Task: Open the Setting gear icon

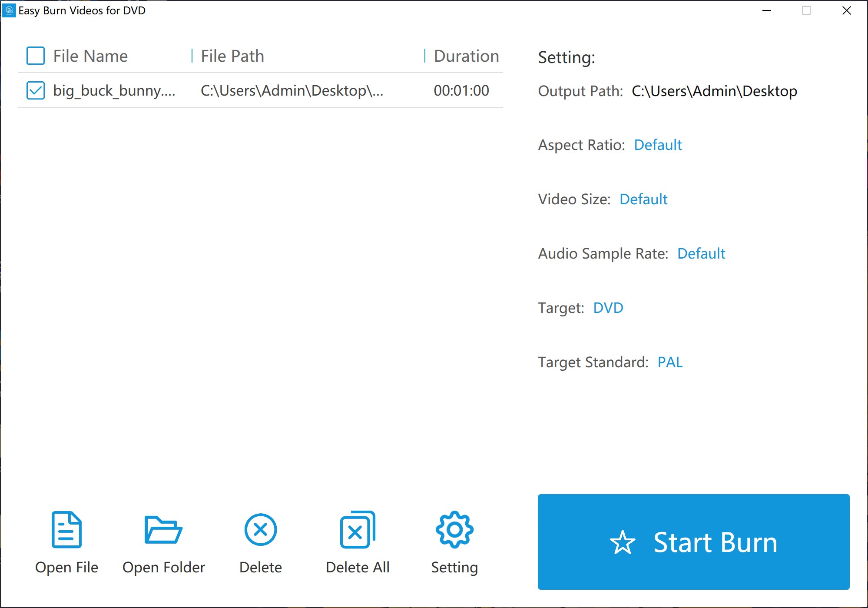Action: coord(454,529)
